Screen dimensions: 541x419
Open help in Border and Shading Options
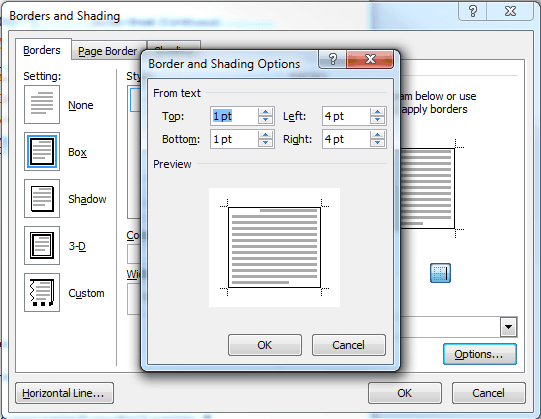click(x=333, y=59)
